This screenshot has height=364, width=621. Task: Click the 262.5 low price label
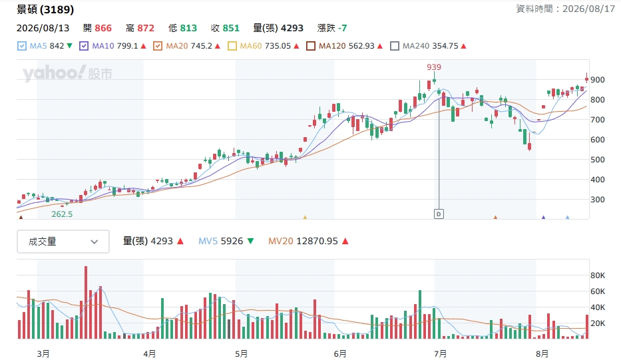coord(62,214)
